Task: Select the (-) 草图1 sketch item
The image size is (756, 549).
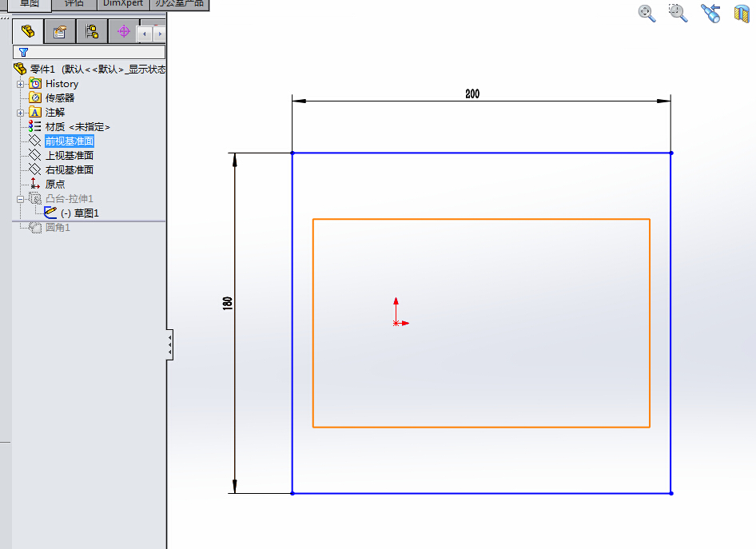Action: tap(80, 213)
